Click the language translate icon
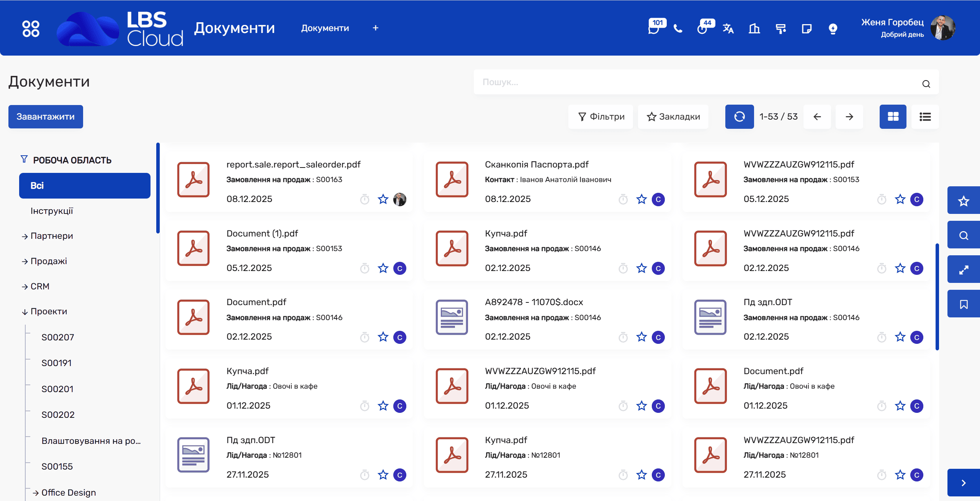Image resolution: width=980 pixels, height=501 pixels. pos(728,29)
